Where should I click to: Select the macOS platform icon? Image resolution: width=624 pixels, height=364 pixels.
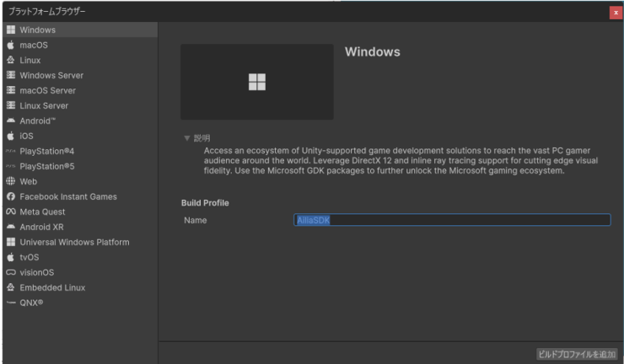tap(10, 45)
